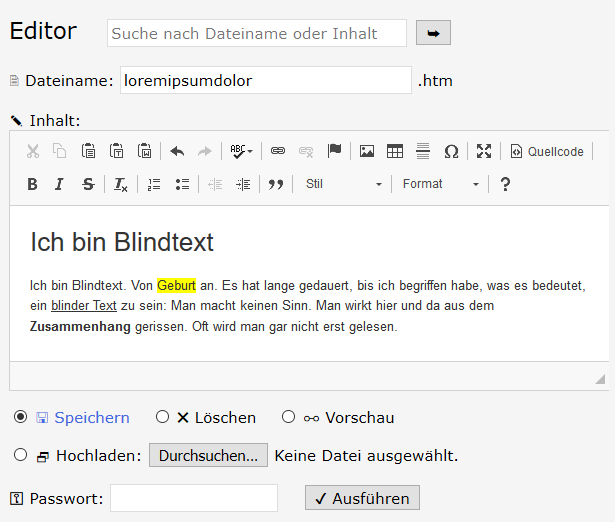The width and height of the screenshot is (615, 522).
Task: Insert a numbered list
Action: [154, 184]
